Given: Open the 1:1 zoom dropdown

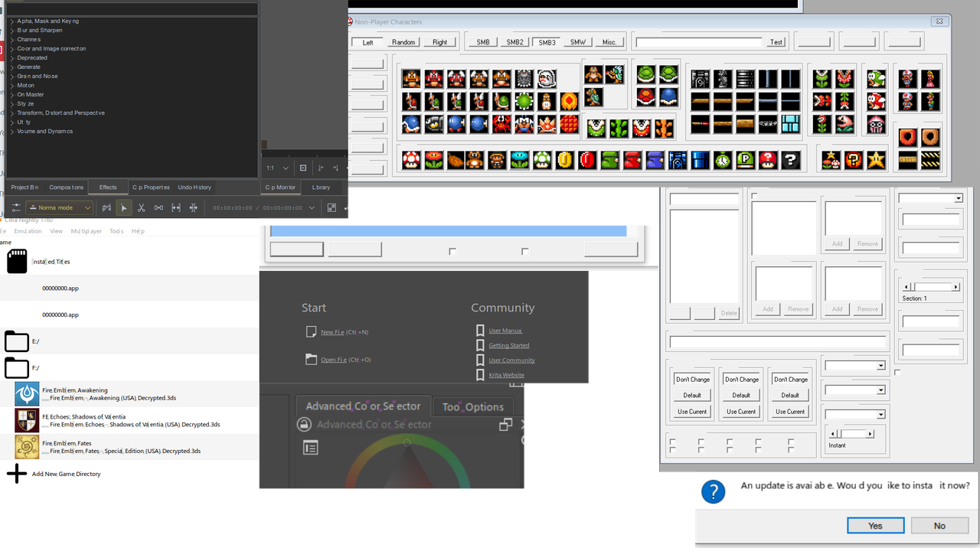Looking at the screenshot, I should point(277,168).
